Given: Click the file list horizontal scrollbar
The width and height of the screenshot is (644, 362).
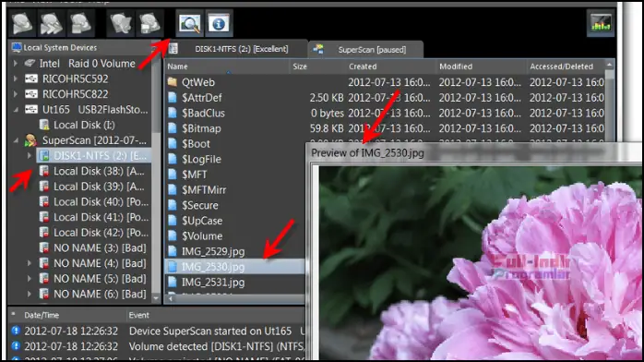Looking at the screenshot, I should point(236,298).
